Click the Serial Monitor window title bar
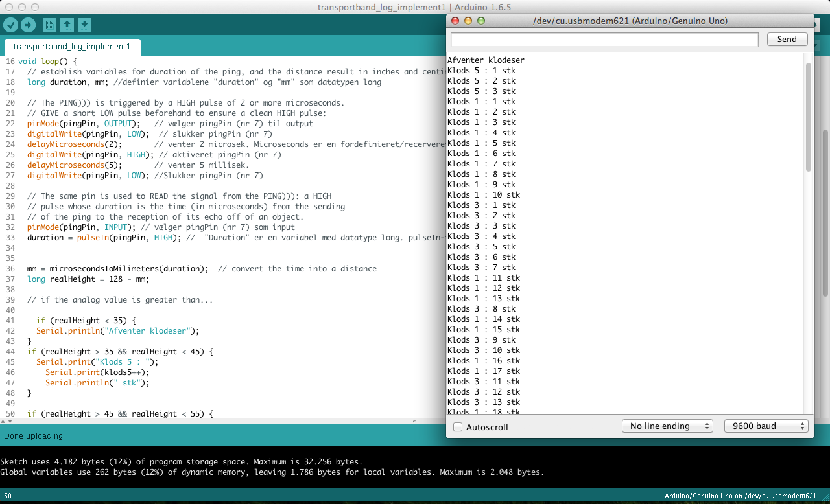The height and width of the screenshot is (504, 830). pyautogui.click(x=629, y=20)
